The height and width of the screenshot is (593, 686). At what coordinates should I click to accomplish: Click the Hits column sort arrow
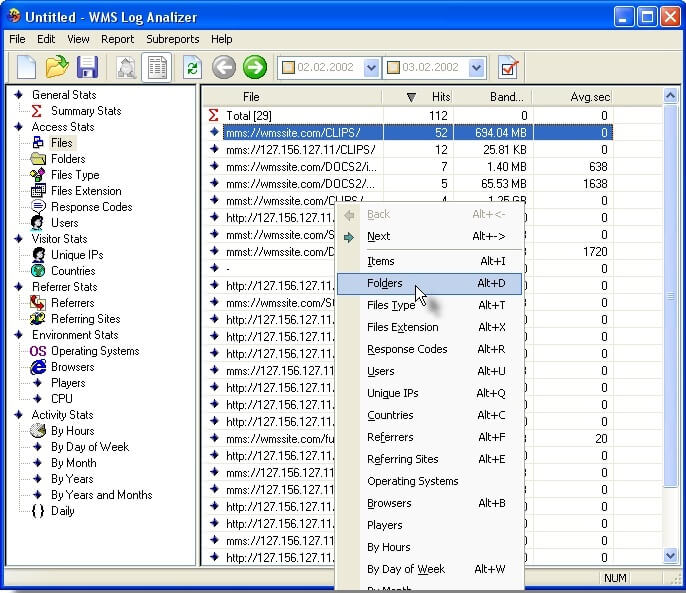pos(411,97)
